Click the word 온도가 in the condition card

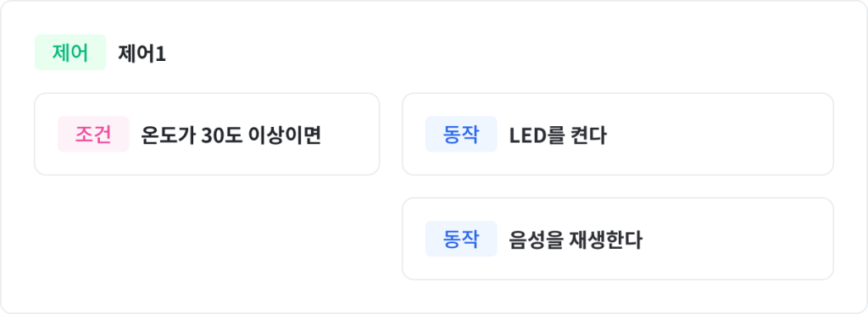tap(167, 135)
